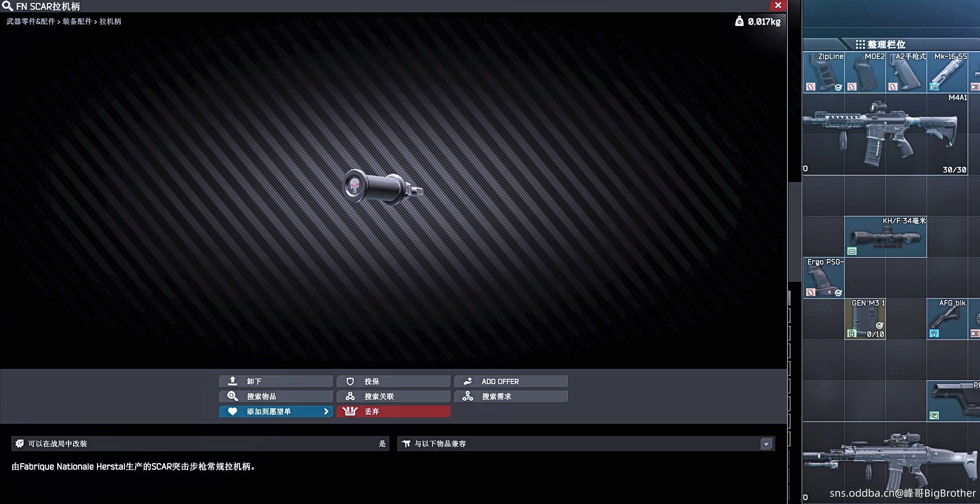Click the weight bag icon next to 0.017kg
Viewport: 980px width, 504px height.
pos(739,21)
